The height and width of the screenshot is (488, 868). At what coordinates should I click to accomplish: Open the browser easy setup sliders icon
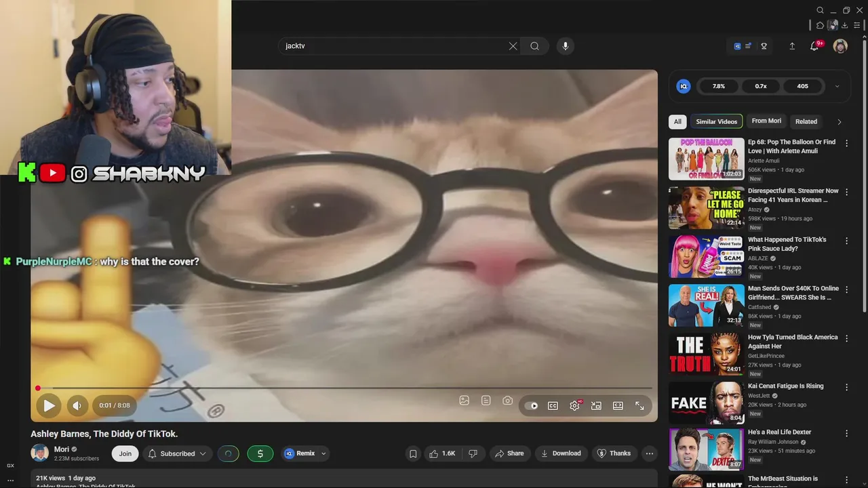[x=856, y=25]
